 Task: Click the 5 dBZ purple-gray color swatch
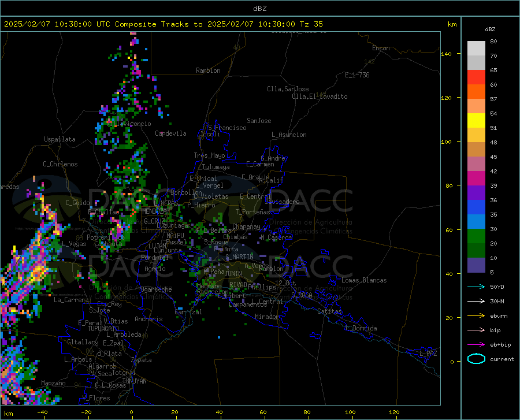coord(476,265)
